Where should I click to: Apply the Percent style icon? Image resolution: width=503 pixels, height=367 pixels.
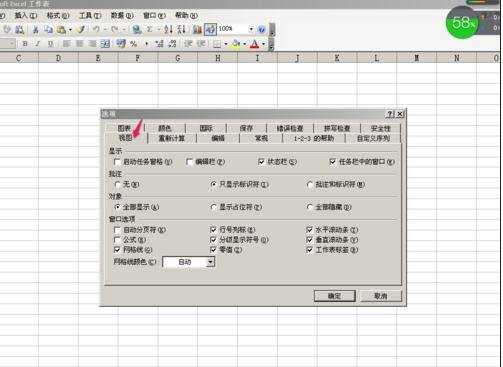134,44
